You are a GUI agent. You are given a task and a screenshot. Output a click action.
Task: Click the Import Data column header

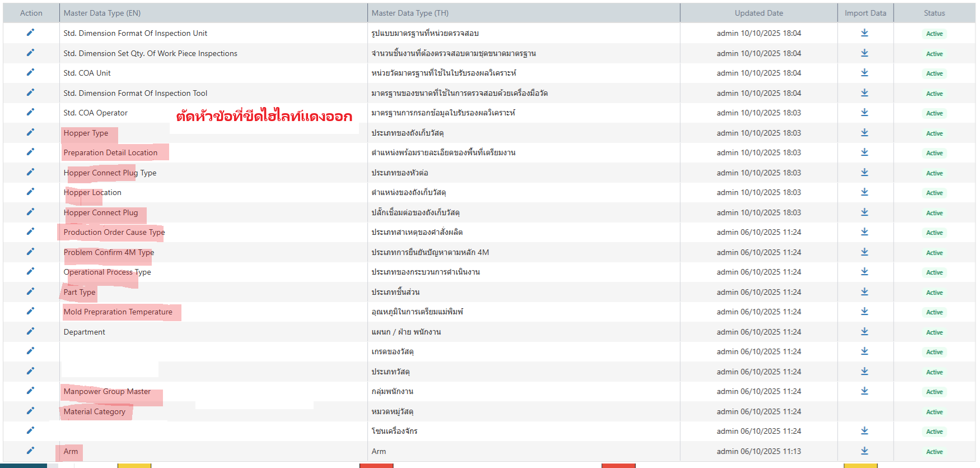[865, 13]
